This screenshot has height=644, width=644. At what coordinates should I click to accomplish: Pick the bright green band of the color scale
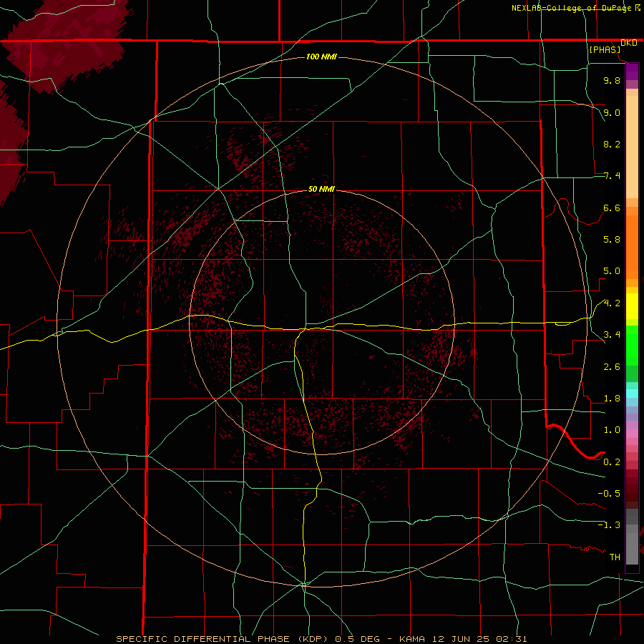(x=632, y=345)
